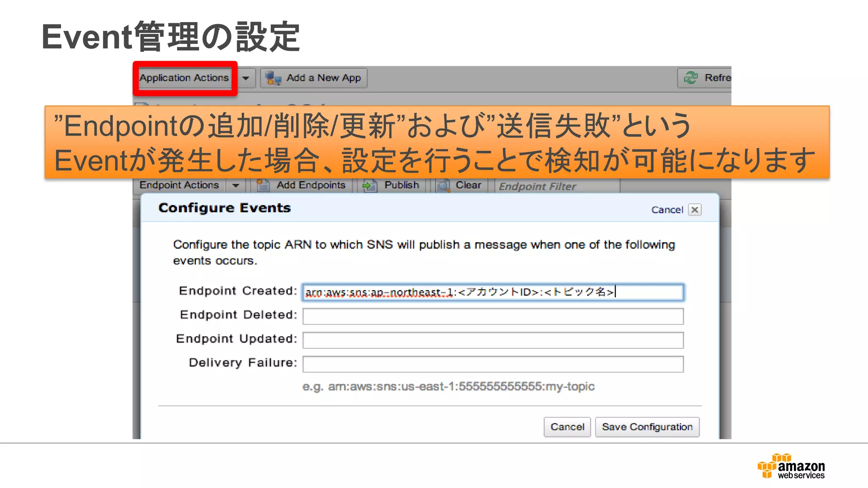This screenshot has height=488, width=868.
Task: Click the Add Endpoints icon
Action: (263, 185)
